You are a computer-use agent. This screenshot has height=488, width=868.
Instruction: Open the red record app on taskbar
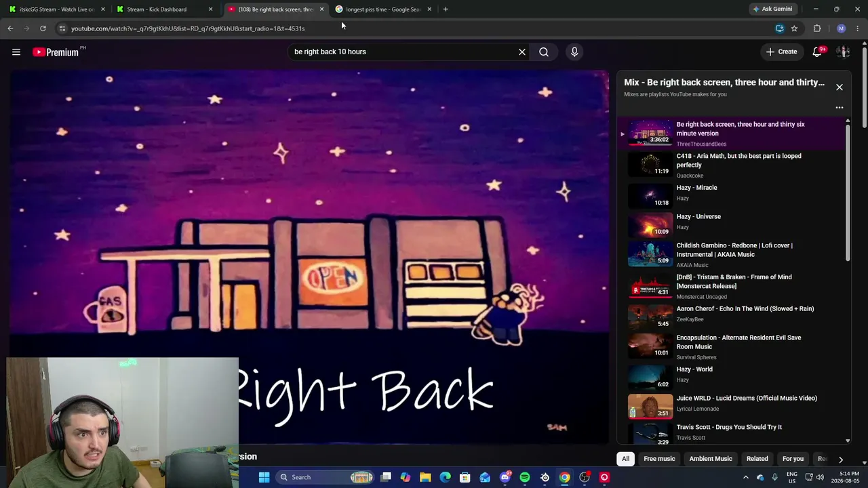click(604, 477)
